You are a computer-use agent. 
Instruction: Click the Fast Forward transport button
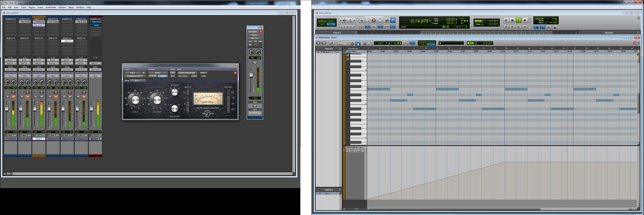click(518, 27)
